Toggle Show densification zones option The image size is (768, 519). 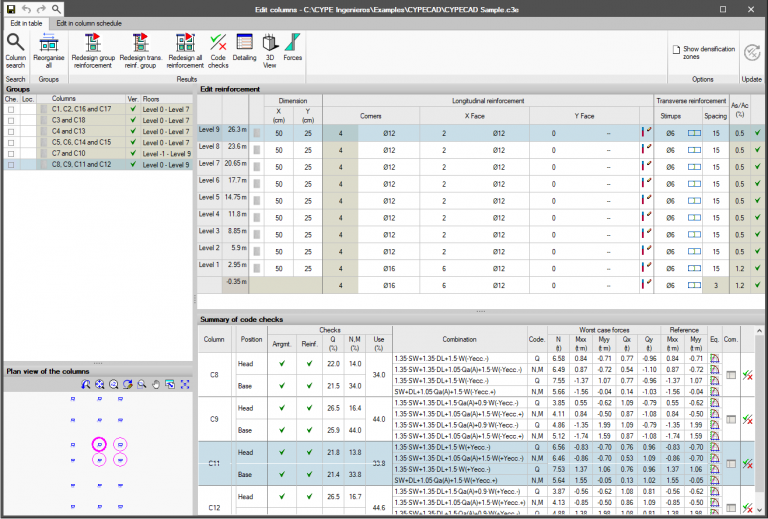[x=703, y=52]
